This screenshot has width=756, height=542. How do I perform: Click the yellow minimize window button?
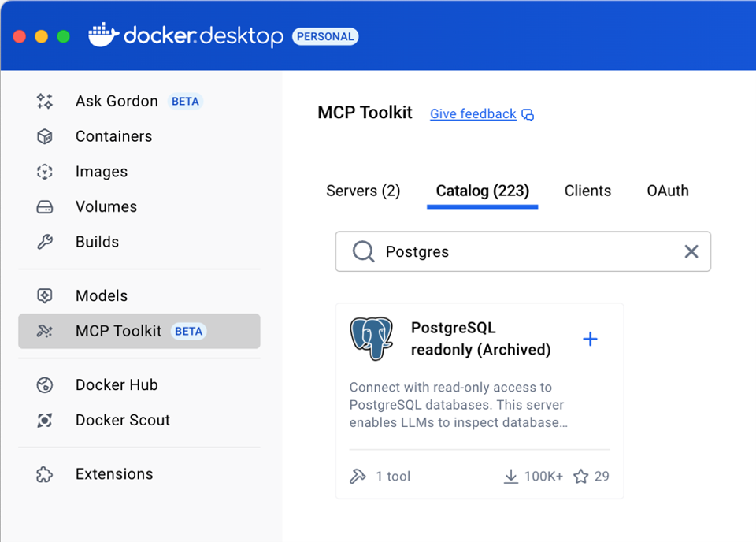click(42, 37)
